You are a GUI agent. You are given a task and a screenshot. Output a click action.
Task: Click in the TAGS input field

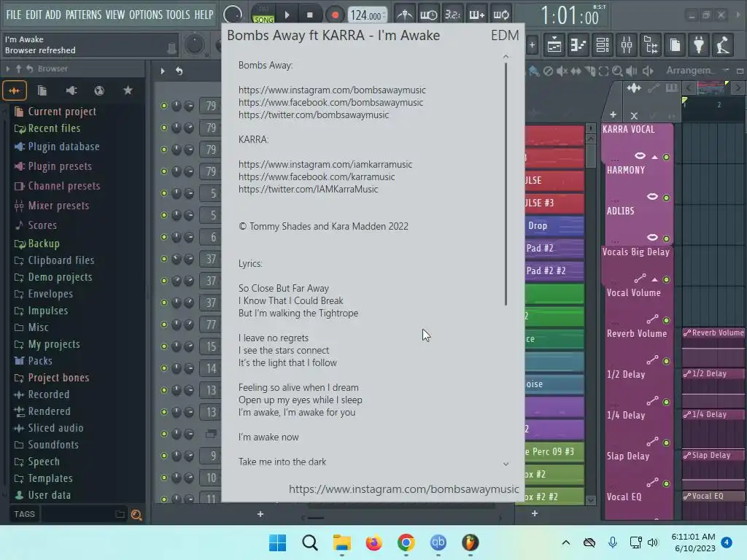pos(77,514)
